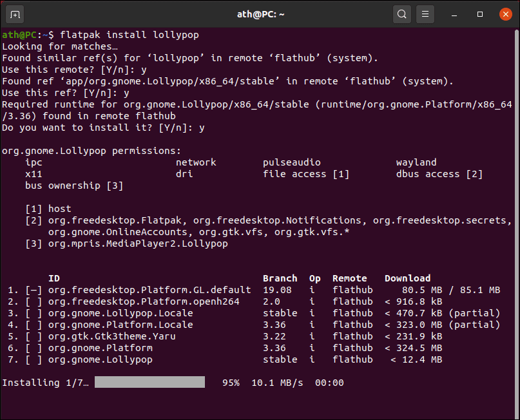The height and width of the screenshot is (420, 520).
Task: Click download size '80.5 MB / 85.1 MB'
Action: (x=451, y=290)
